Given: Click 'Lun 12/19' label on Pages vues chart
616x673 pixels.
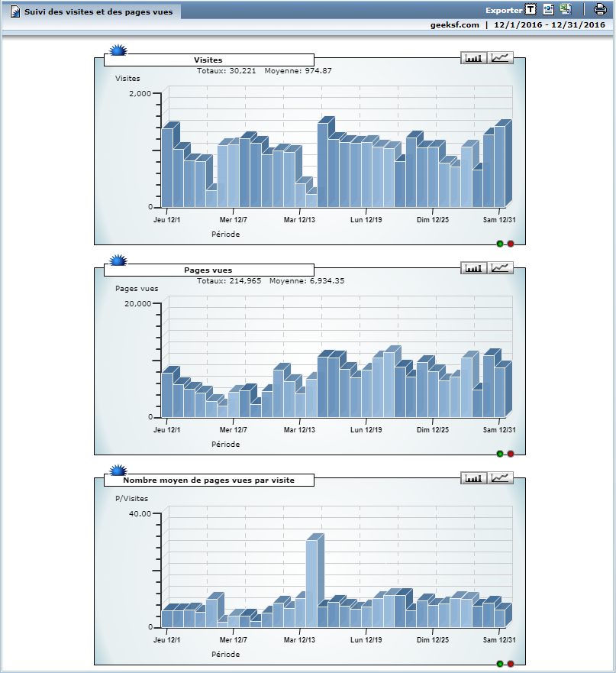Looking at the screenshot, I should click(366, 429).
